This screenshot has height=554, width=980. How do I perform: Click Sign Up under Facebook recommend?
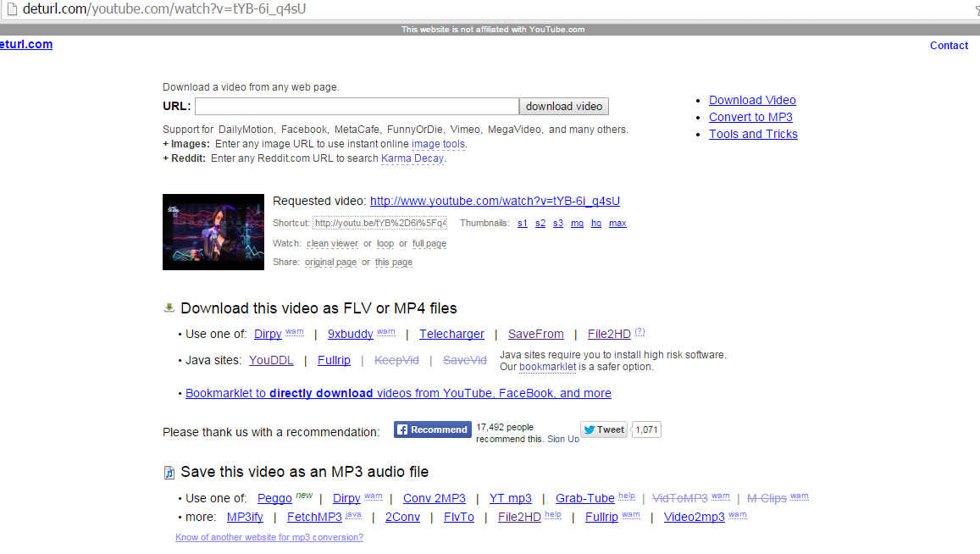pyautogui.click(x=563, y=439)
